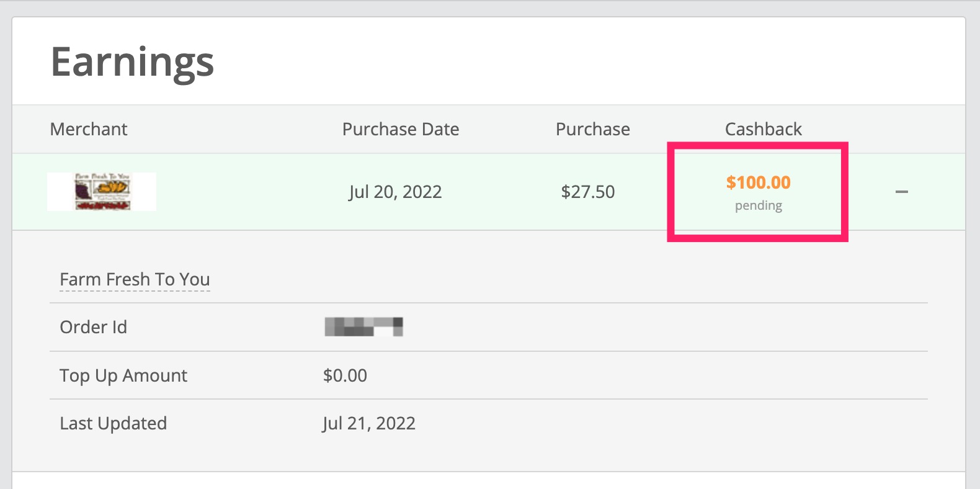The image size is (980, 489).
Task: Click the Top Up Amount label
Action: [123, 375]
